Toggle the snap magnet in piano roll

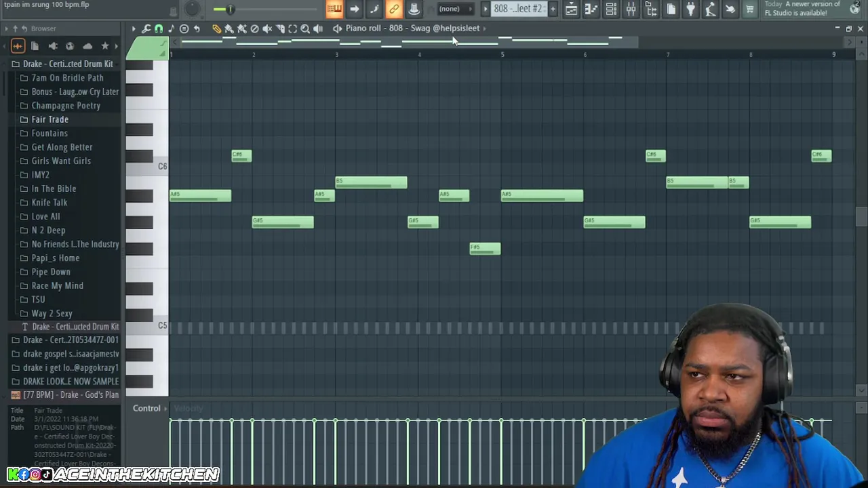tap(159, 28)
